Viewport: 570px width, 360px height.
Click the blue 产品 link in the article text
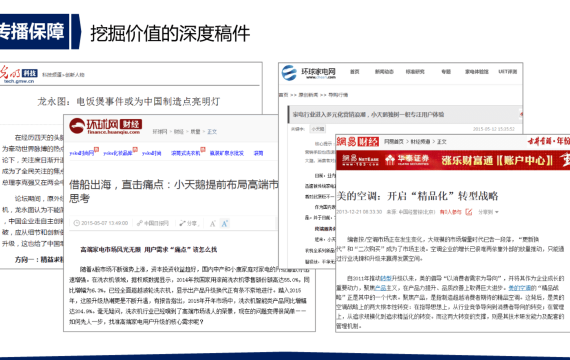pyautogui.click(x=380, y=288)
